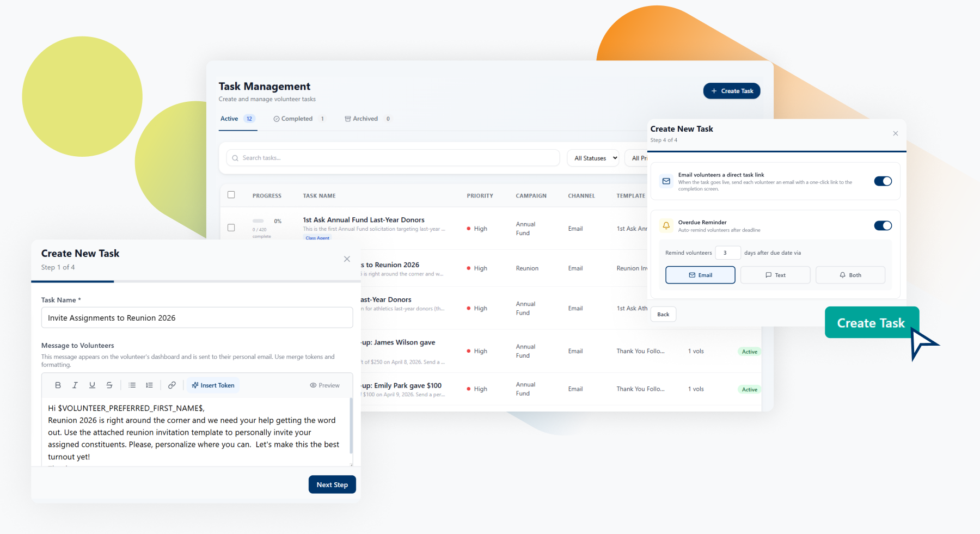Apply strikethrough formatting in message editor
This screenshot has width=980, height=534.
tap(109, 385)
